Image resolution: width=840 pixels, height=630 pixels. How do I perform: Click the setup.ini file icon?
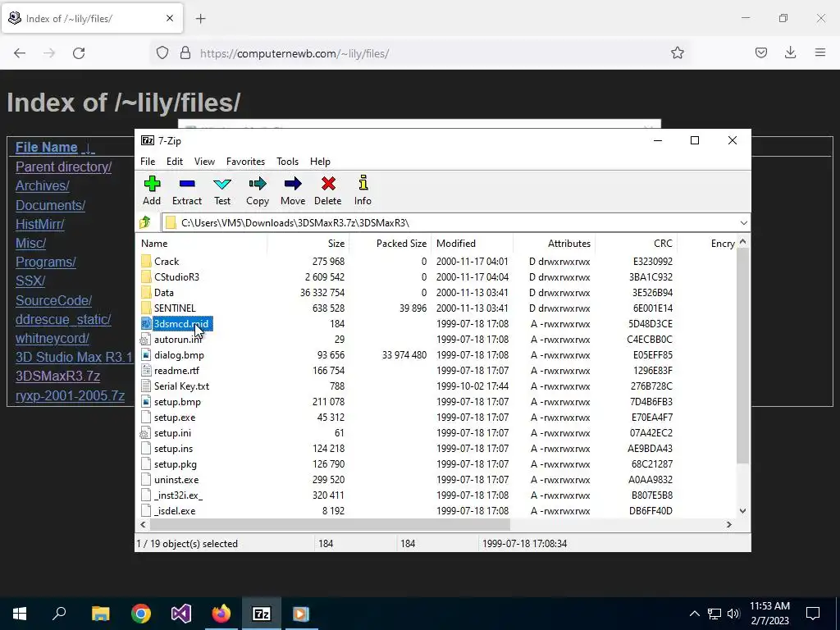point(146,433)
